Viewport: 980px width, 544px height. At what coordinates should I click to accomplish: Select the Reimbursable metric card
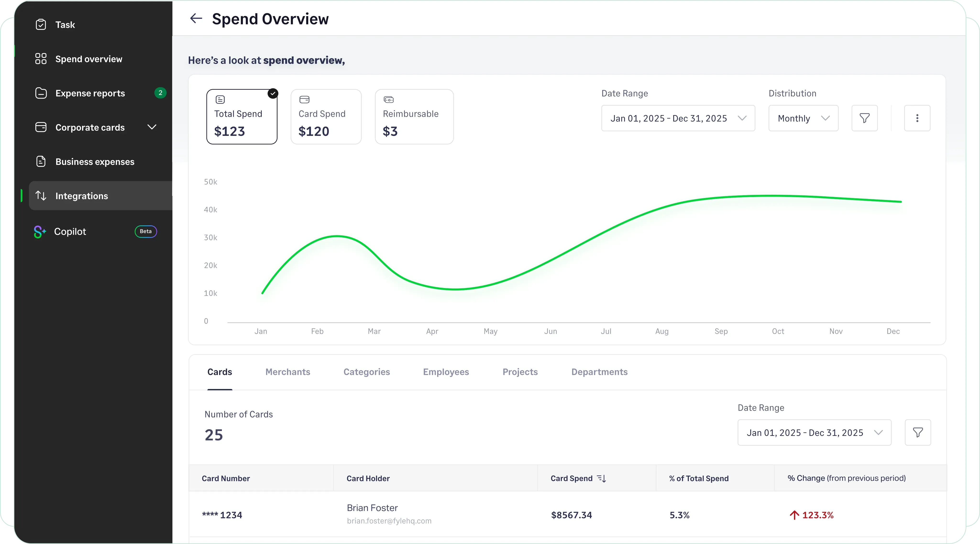pyautogui.click(x=414, y=117)
